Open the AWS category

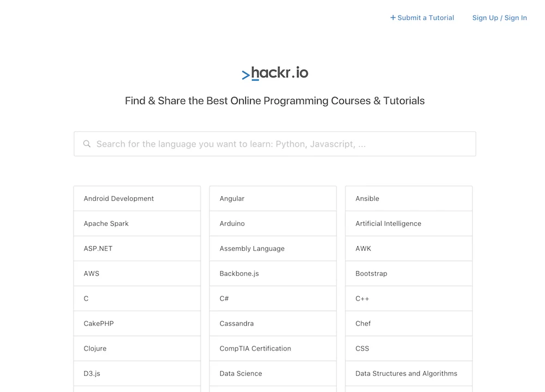pyautogui.click(x=91, y=273)
